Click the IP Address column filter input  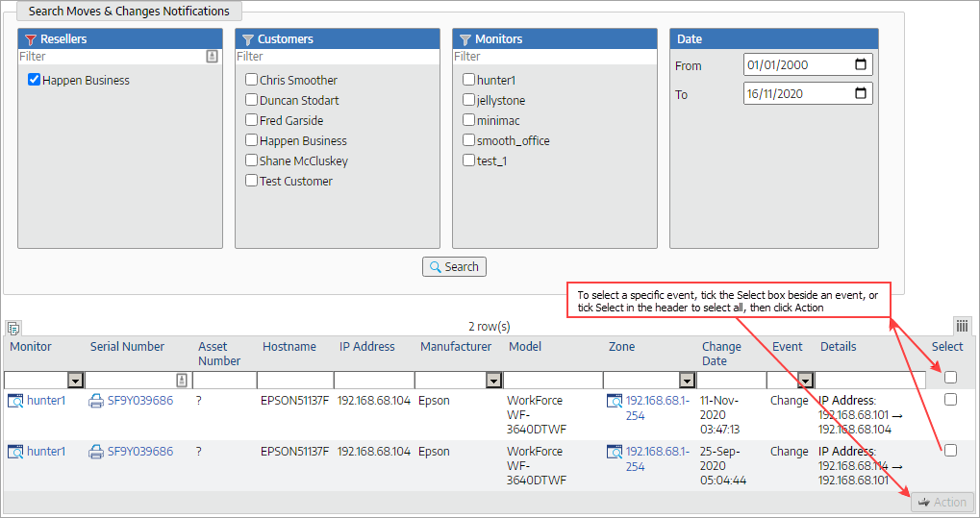(374, 380)
